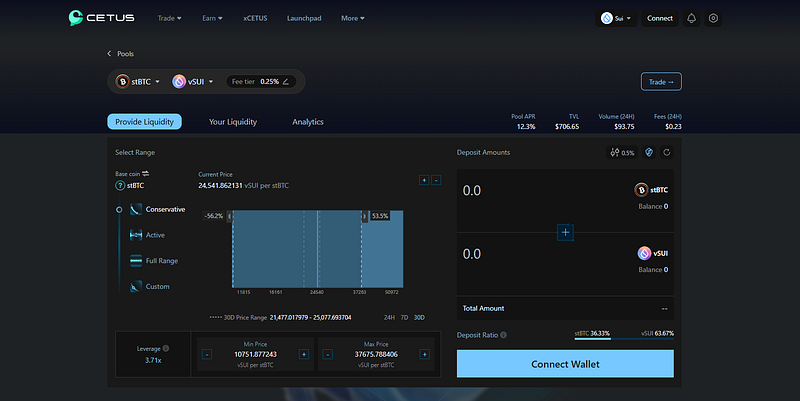Open the notifications bell
Screen dimensions: 800x401
[x=691, y=18]
